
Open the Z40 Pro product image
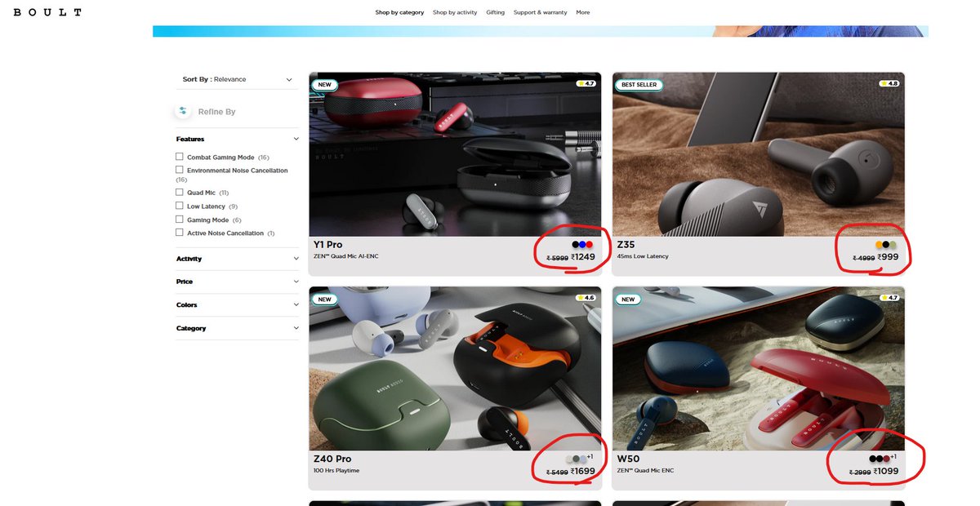point(455,369)
